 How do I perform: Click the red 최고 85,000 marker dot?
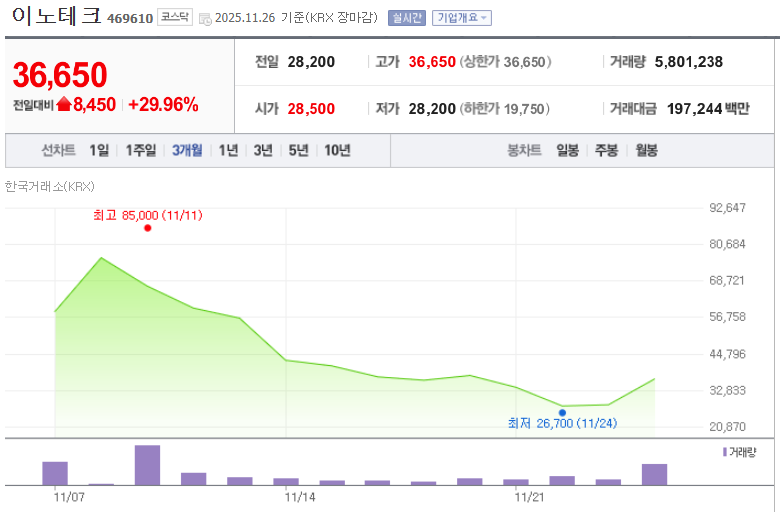[148, 228]
